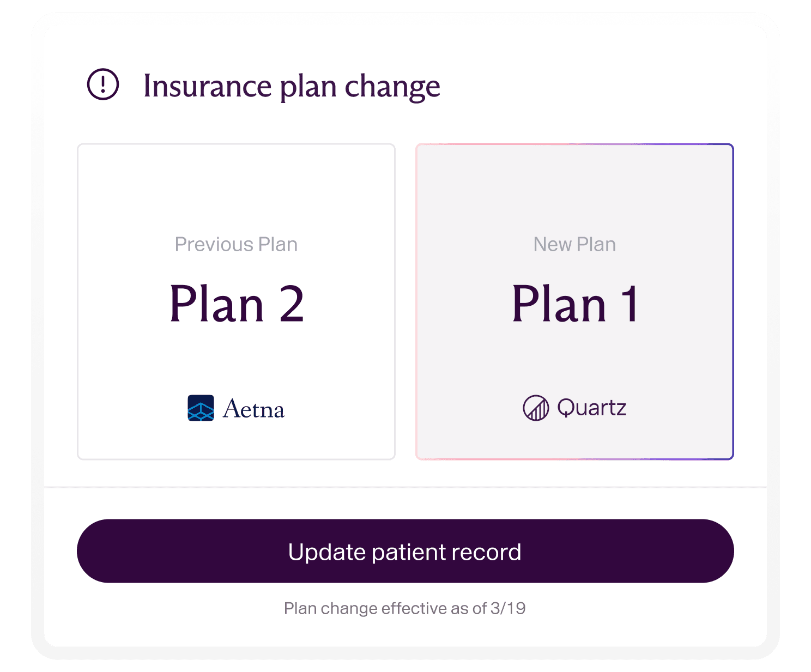Click the Insurance plan change heading

(x=291, y=86)
